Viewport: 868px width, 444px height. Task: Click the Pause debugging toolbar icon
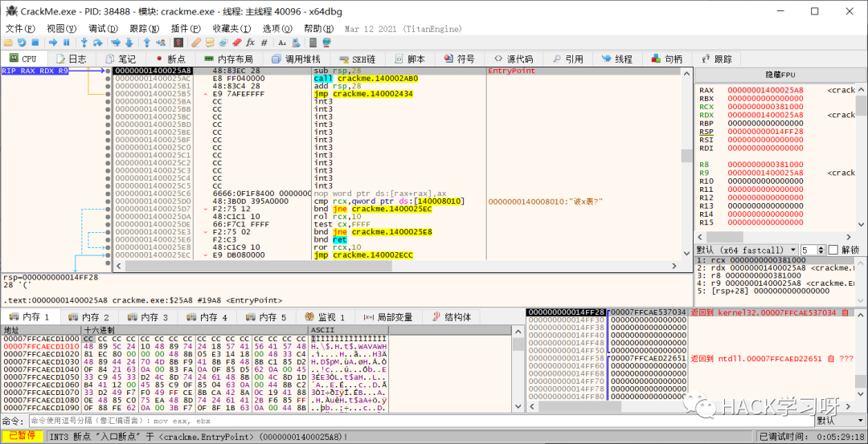(x=66, y=43)
